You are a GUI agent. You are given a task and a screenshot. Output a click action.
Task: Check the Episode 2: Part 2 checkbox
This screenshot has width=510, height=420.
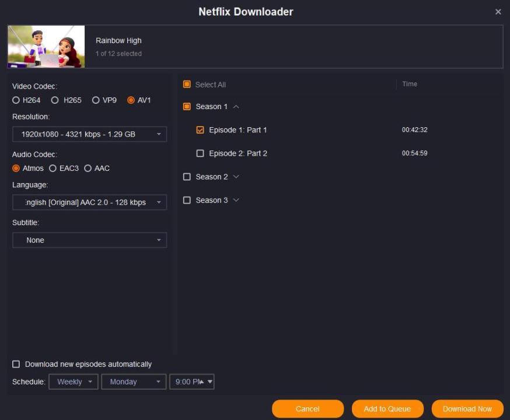[x=200, y=153]
